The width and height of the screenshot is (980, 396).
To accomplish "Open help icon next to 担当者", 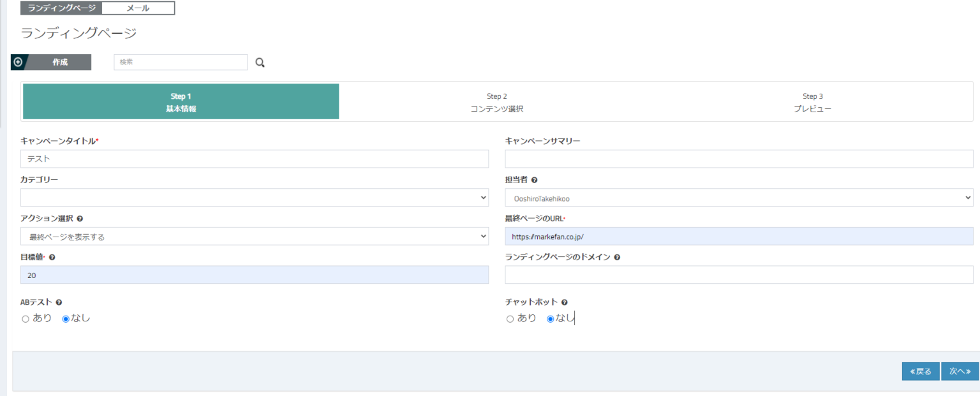I will pyautogui.click(x=534, y=180).
